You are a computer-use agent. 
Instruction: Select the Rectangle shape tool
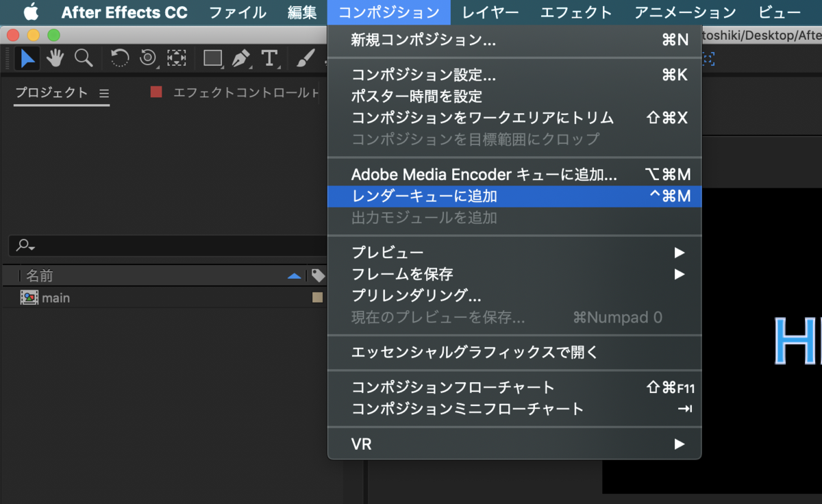pos(213,59)
